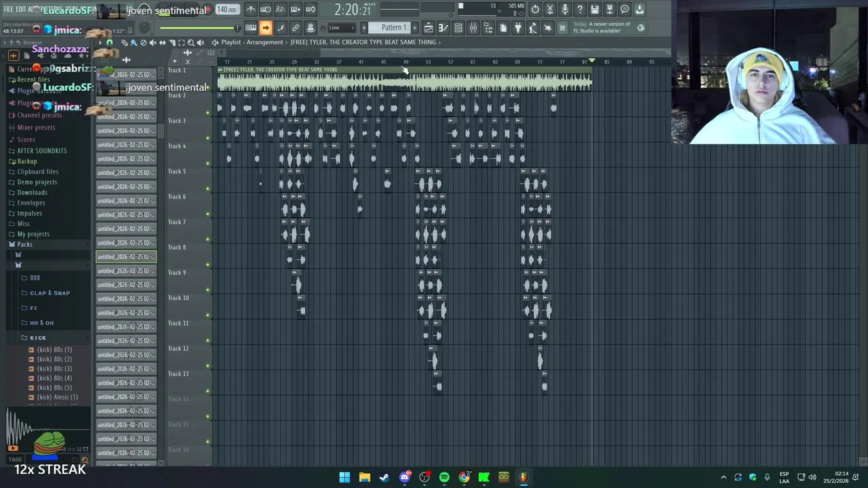Select the playlist zoom magnifier tool
This screenshot has width=868, height=488.
click(x=191, y=43)
